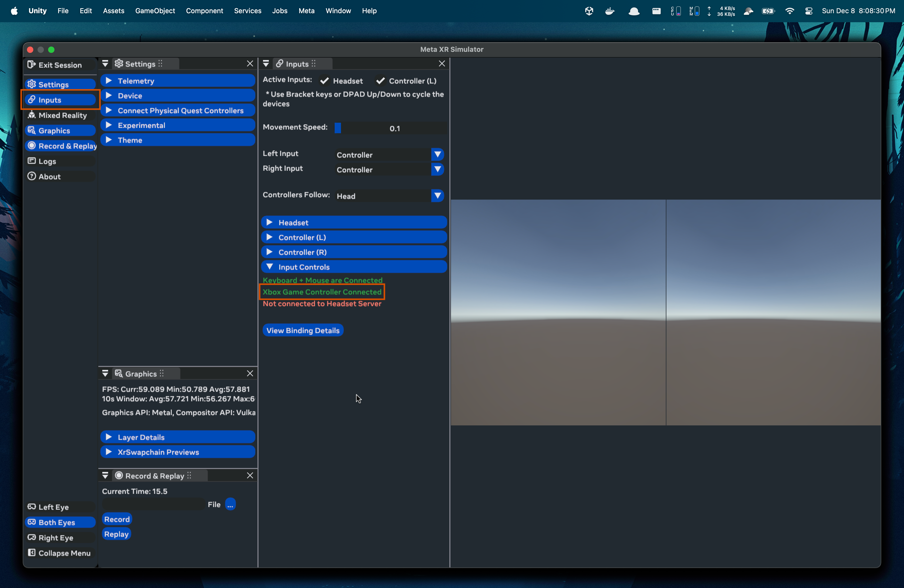The width and height of the screenshot is (904, 588).
Task: Open the GameObject menu in the menu bar
Action: (155, 11)
